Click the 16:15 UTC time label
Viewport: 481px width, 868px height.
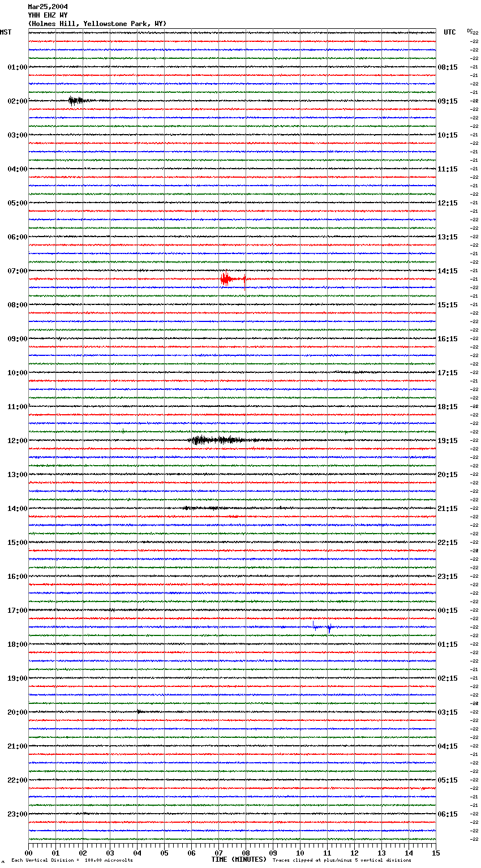tap(448, 339)
